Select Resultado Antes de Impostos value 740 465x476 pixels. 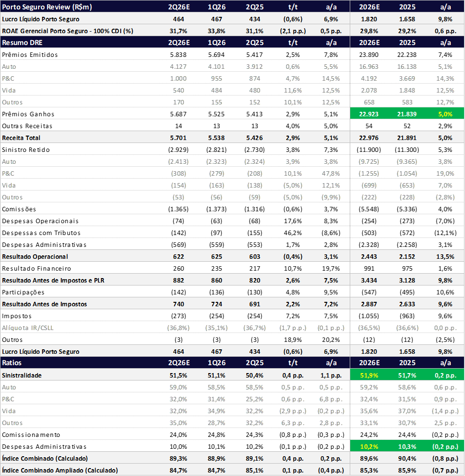tap(179, 304)
